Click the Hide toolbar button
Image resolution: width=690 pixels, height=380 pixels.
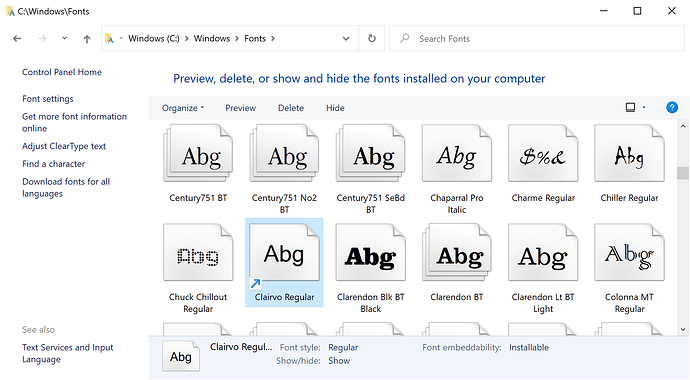click(335, 108)
